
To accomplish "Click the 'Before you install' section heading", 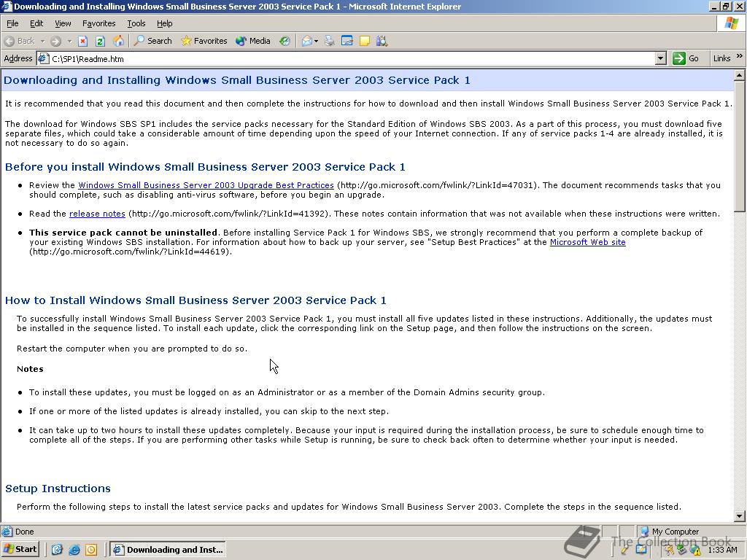I will (x=205, y=167).
